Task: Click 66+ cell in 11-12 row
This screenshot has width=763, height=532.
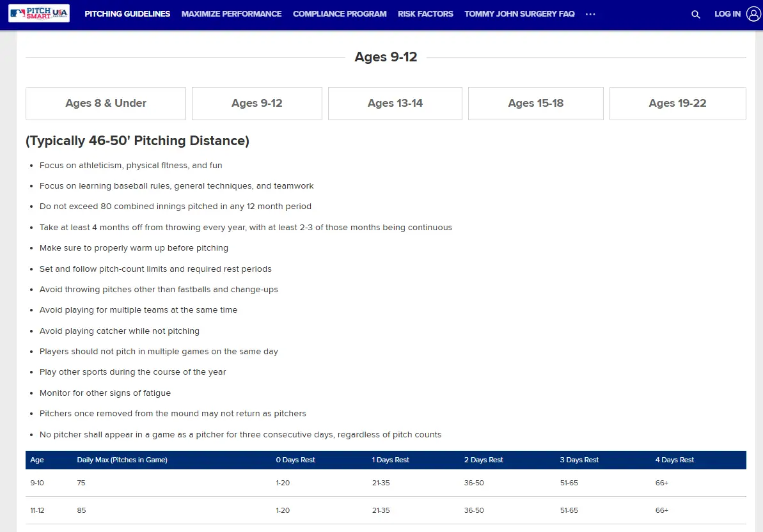Action: pyautogui.click(x=662, y=511)
